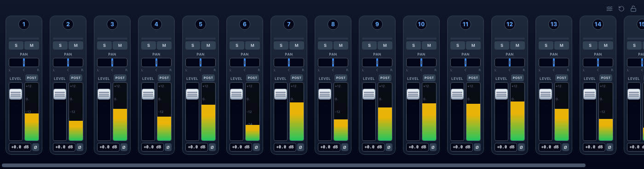Click the +0.0 dB field on channel 8
Viewport: 644px width, 169px height.
[x=329, y=147]
